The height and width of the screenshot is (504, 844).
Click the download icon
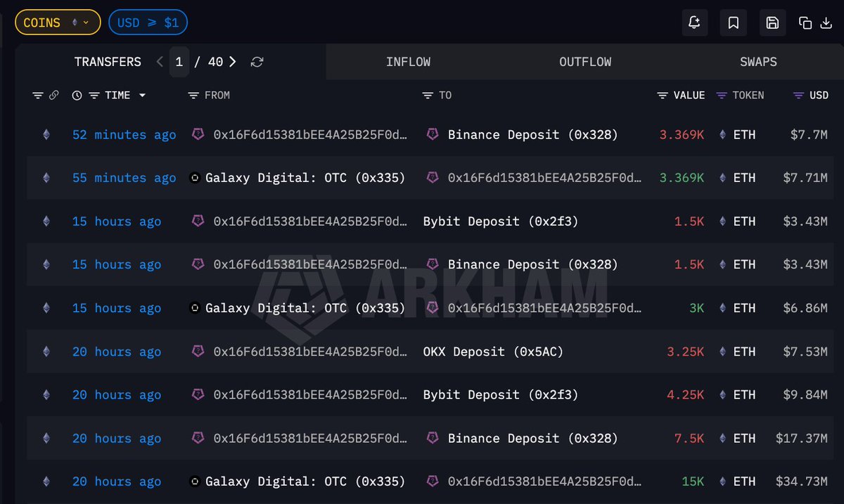pos(826,23)
